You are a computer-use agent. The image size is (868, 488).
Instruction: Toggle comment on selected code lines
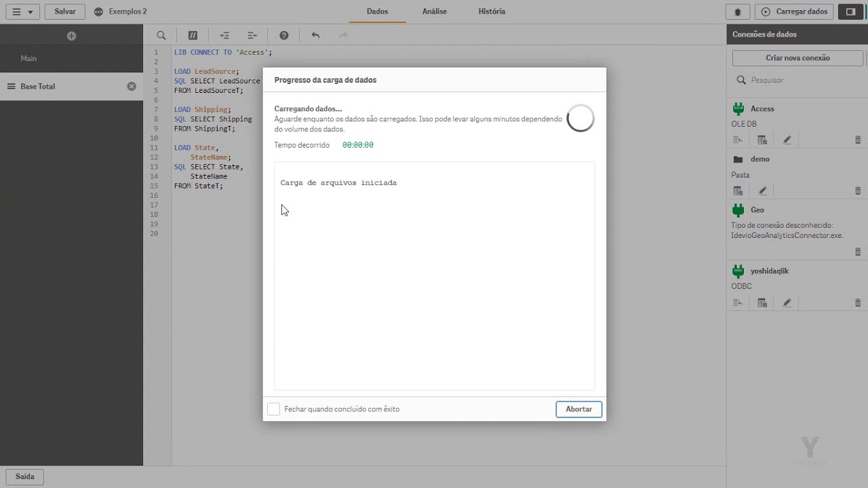(193, 35)
